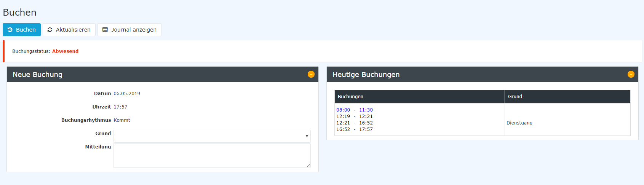This screenshot has width=644, height=185.
Task: Click the Buchen clock icon
Action: tap(10, 30)
